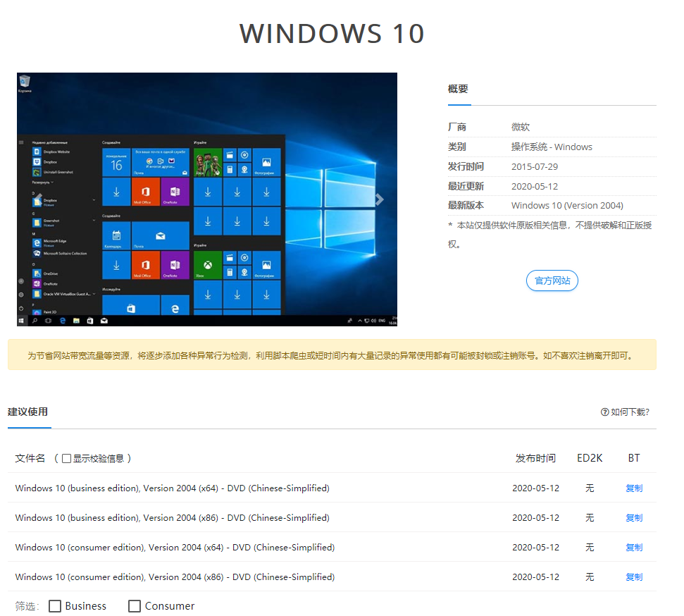
Task: Click the 官方网站 button
Action: coord(552,281)
